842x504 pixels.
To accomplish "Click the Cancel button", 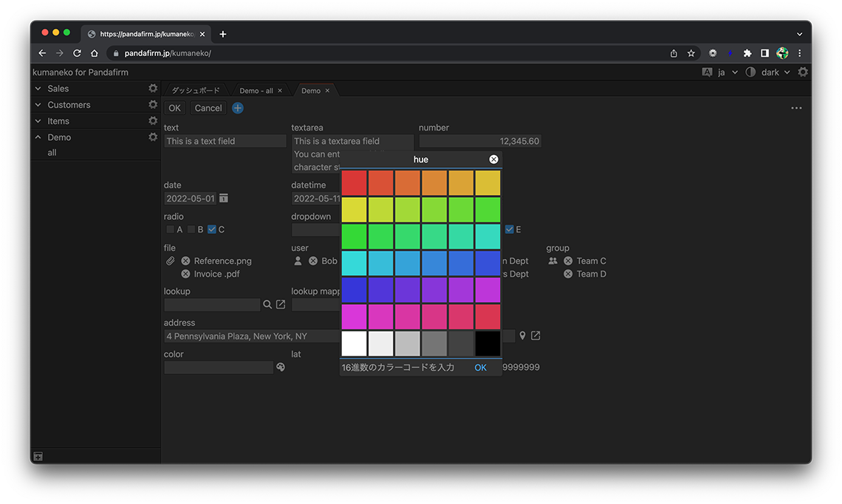I will click(x=208, y=108).
